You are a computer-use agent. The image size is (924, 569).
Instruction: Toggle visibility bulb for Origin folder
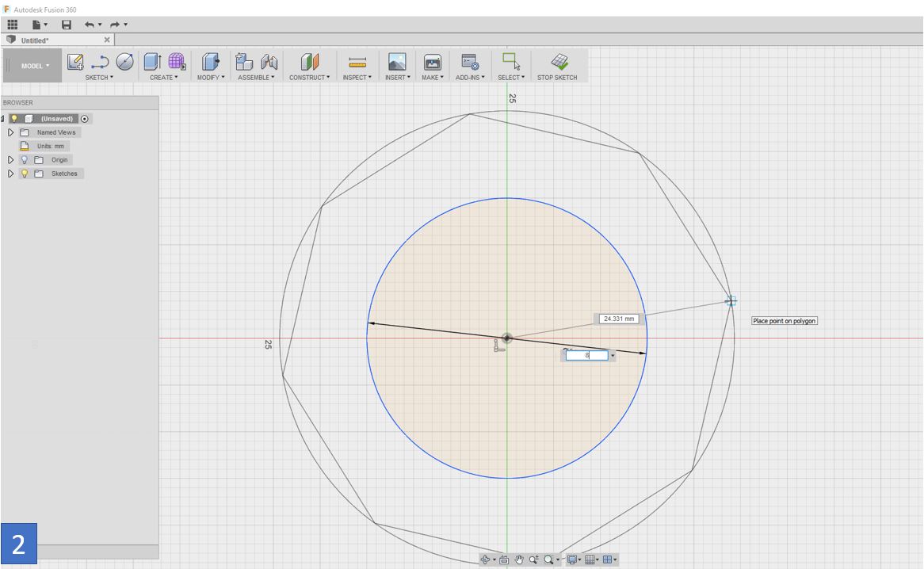(24, 159)
